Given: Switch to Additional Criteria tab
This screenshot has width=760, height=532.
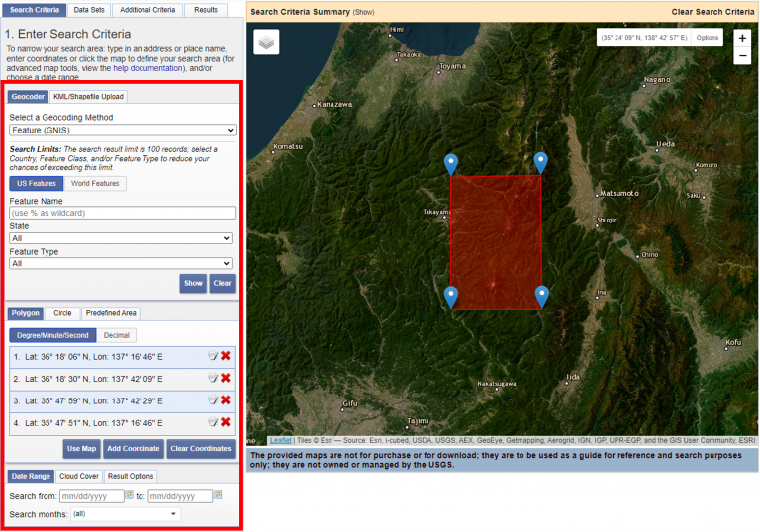Looking at the screenshot, I should (x=147, y=10).
